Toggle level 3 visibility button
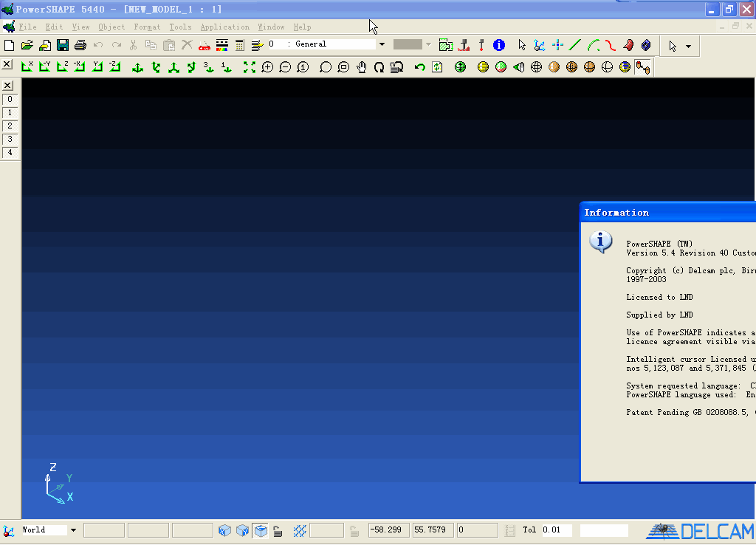The image size is (756, 545). point(10,140)
